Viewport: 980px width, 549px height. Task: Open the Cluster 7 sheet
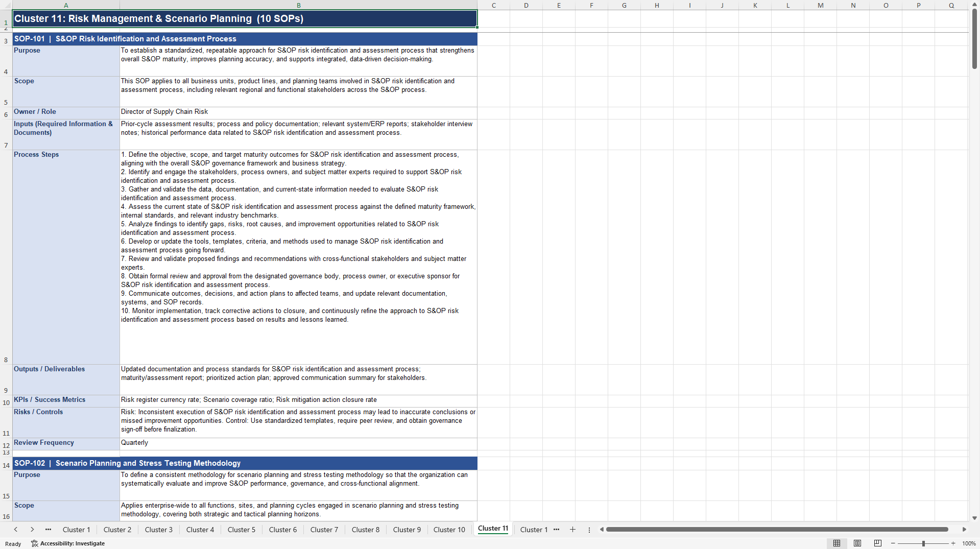[324, 530]
